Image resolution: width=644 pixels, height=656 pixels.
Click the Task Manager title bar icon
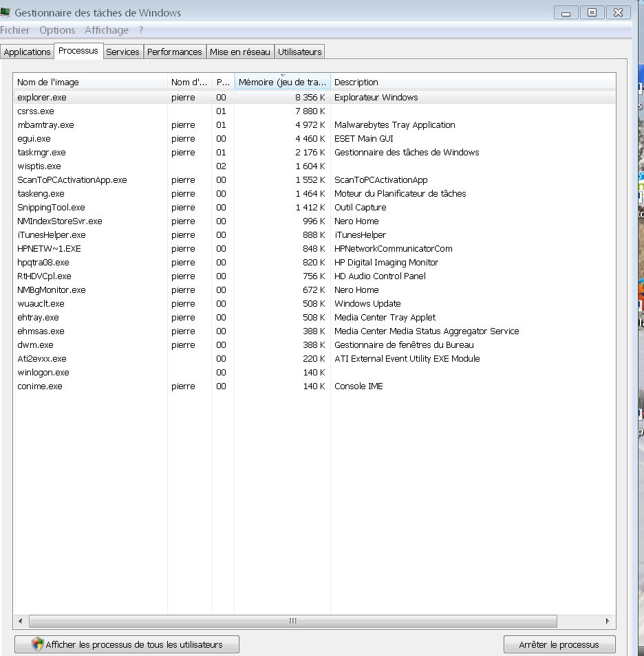point(5,12)
